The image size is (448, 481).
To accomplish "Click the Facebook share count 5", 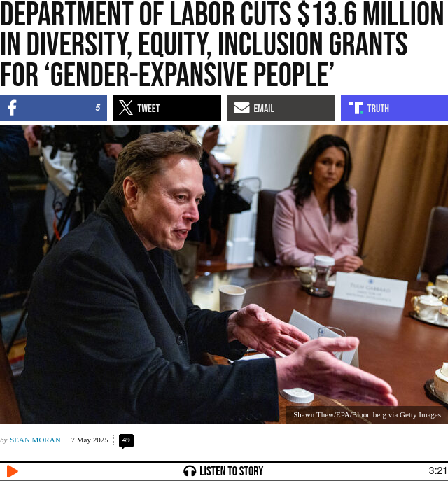I will 97,108.
